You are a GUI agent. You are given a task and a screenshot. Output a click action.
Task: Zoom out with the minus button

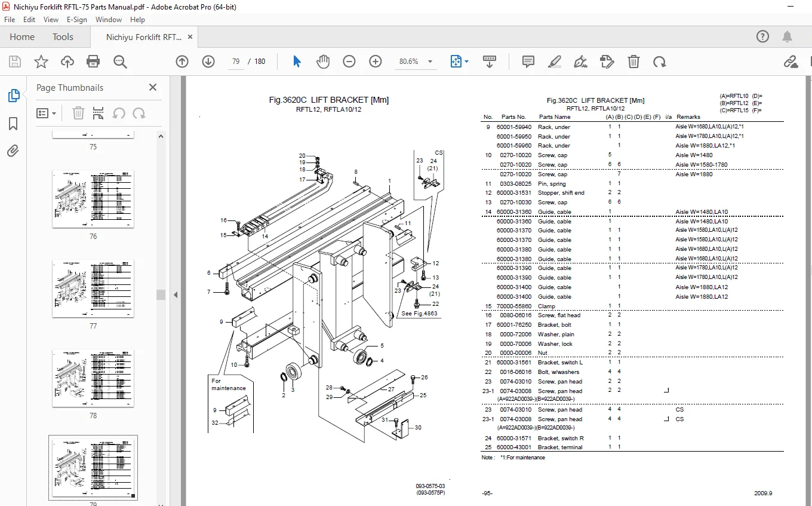349,62
